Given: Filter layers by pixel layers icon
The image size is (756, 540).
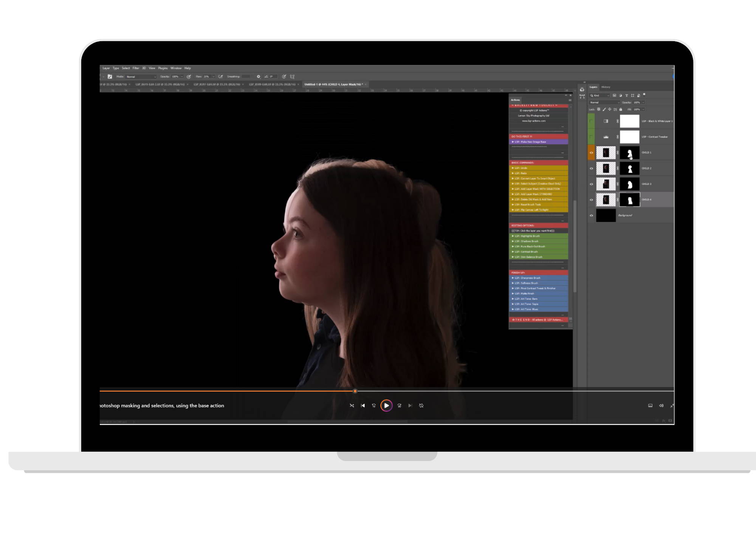Looking at the screenshot, I should [x=614, y=96].
